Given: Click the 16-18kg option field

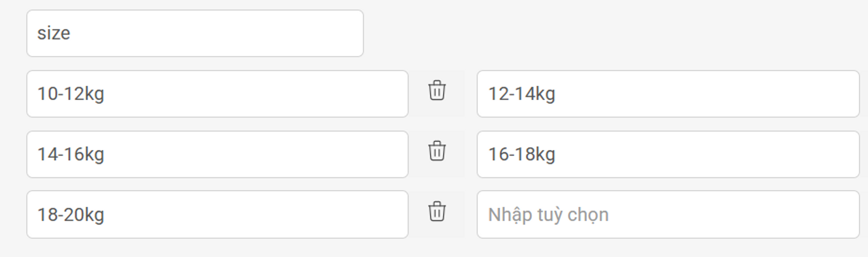Looking at the screenshot, I should tap(668, 154).
